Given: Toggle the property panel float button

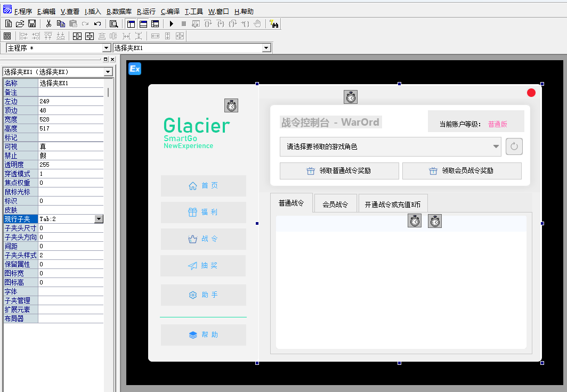Looking at the screenshot, I should click(x=106, y=59).
